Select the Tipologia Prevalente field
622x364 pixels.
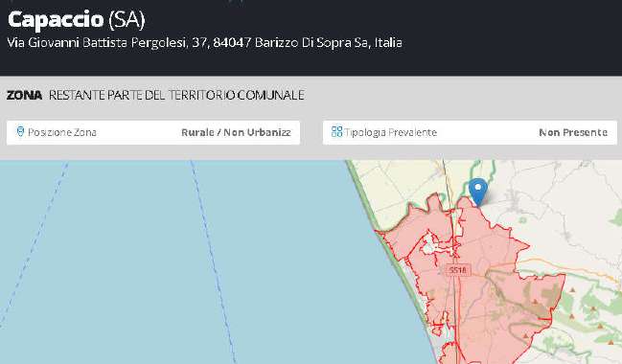pyautogui.click(x=470, y=132)
